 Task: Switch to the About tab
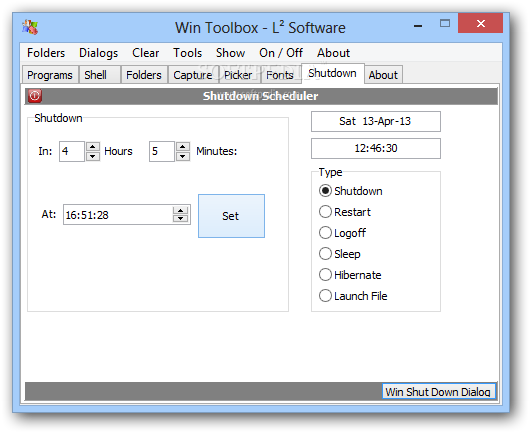pos(383,75)
